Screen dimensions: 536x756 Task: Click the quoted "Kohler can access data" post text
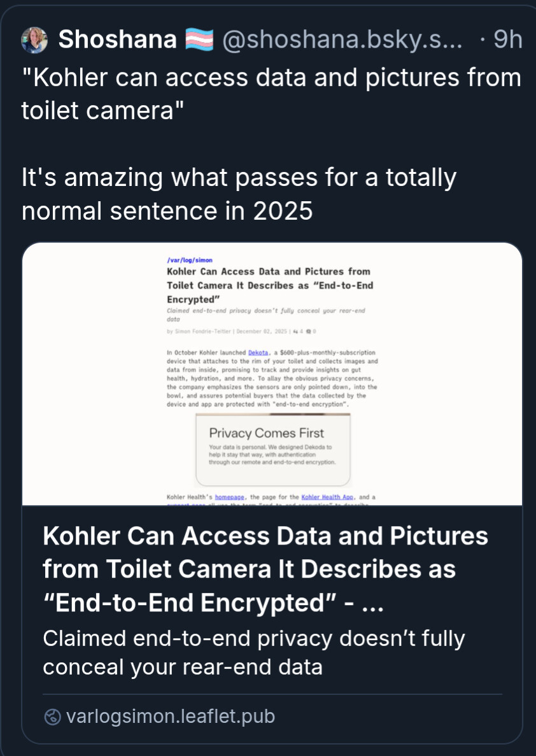(x=271, y=94)
